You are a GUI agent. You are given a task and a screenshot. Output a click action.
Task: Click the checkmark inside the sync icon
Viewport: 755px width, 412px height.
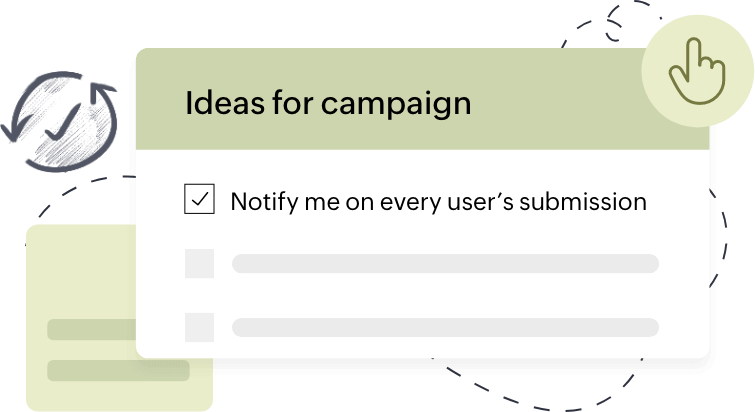(x=63, y=123)
